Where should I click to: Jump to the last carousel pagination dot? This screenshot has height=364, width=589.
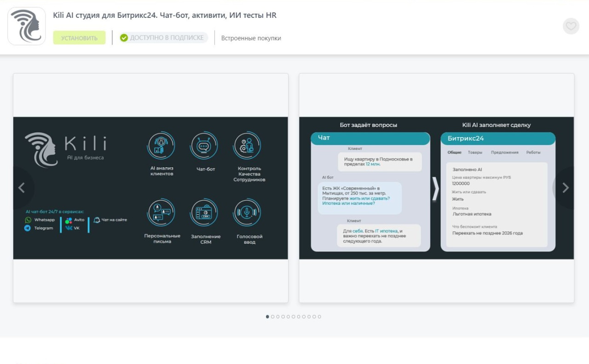pyautogui.click(x=319, y=317)
